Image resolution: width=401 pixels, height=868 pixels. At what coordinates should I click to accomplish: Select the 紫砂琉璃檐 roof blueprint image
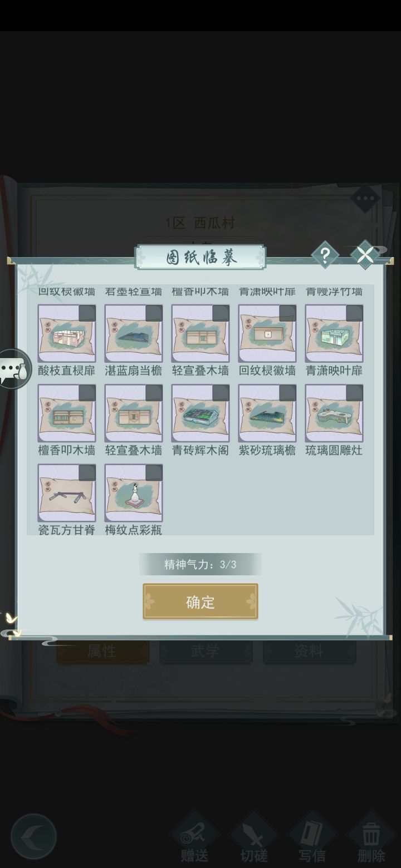tap(267, 413)
